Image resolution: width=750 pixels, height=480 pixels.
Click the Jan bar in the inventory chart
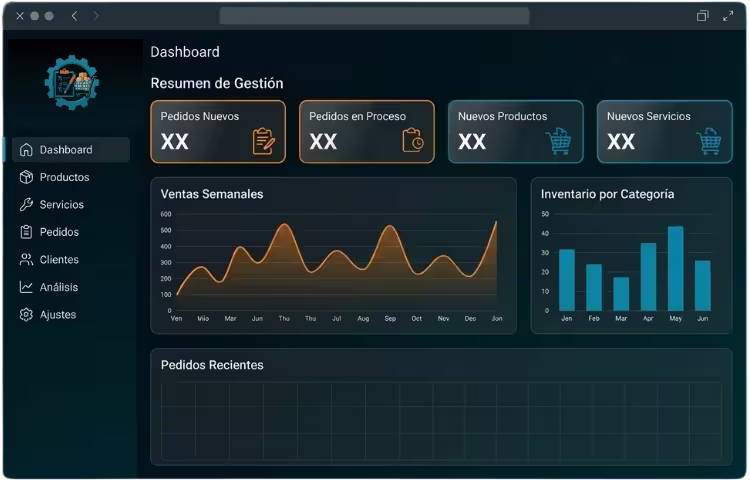567,280
